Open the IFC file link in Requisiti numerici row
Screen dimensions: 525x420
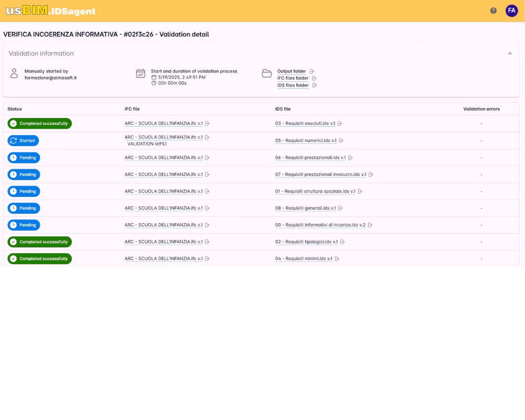[x=164, y=138]
